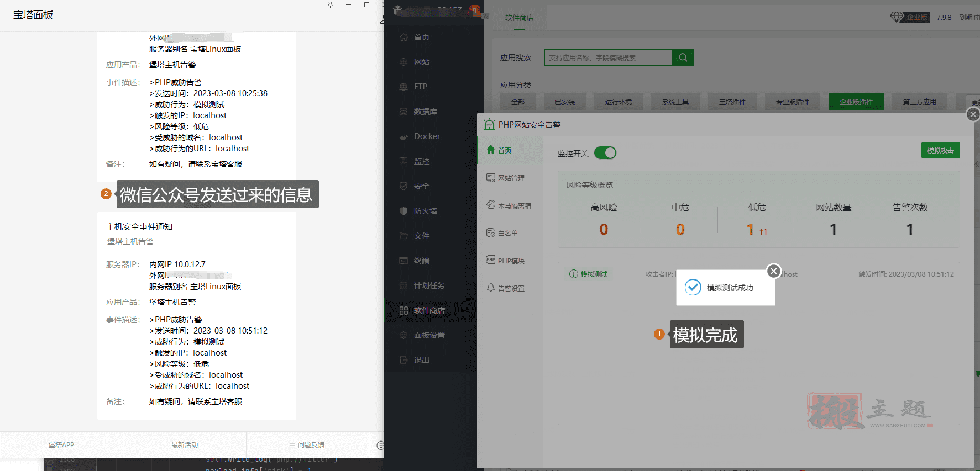Click the 7.9.8 version number

pyautogui.click(x=944, y=17)
